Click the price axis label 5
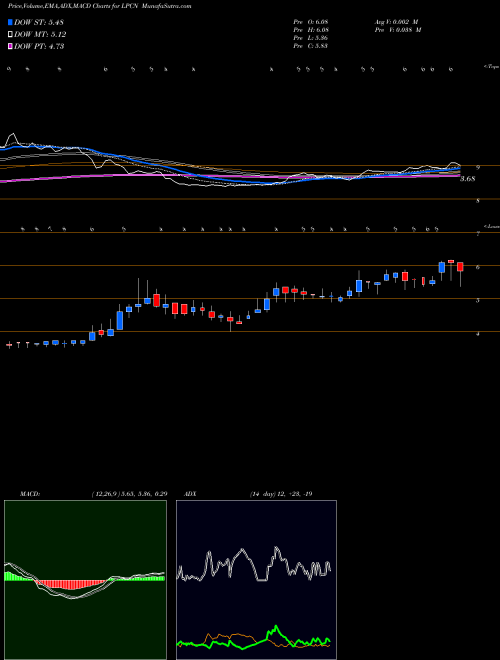The image size is (500, 660). (478, 300)
